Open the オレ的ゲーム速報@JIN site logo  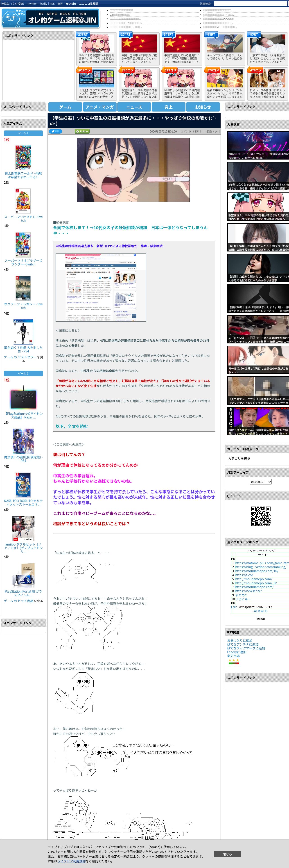(x=50, y=18)
